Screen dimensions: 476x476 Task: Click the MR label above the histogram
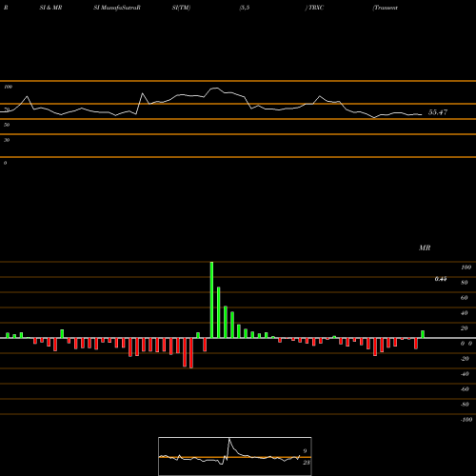425,248
